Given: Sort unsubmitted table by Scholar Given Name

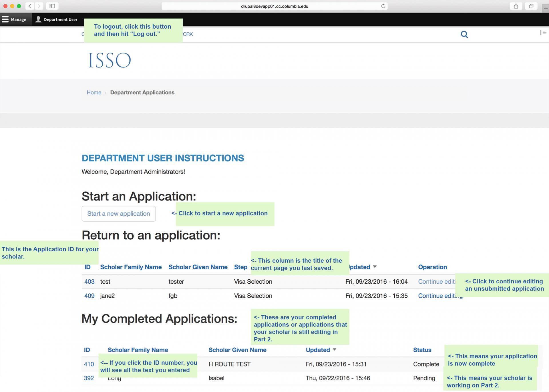Looking at the screenshot, I should (198, 267).
